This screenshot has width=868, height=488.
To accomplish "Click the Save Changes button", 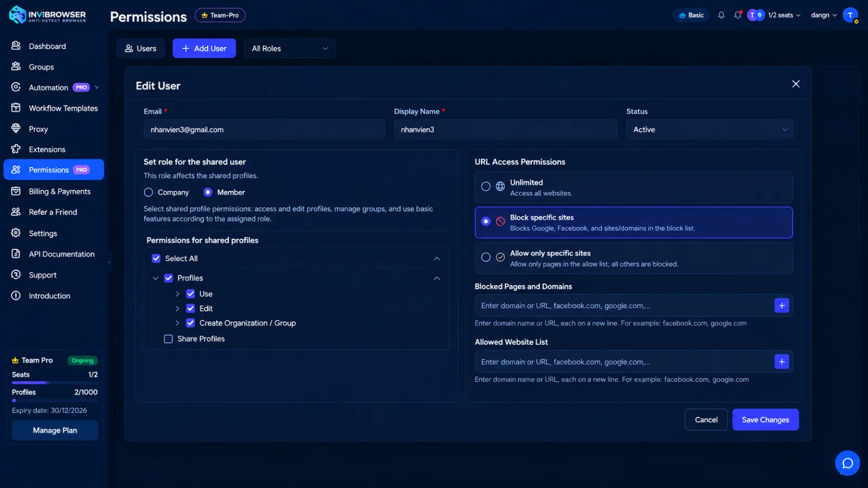I will click(765, 420).
